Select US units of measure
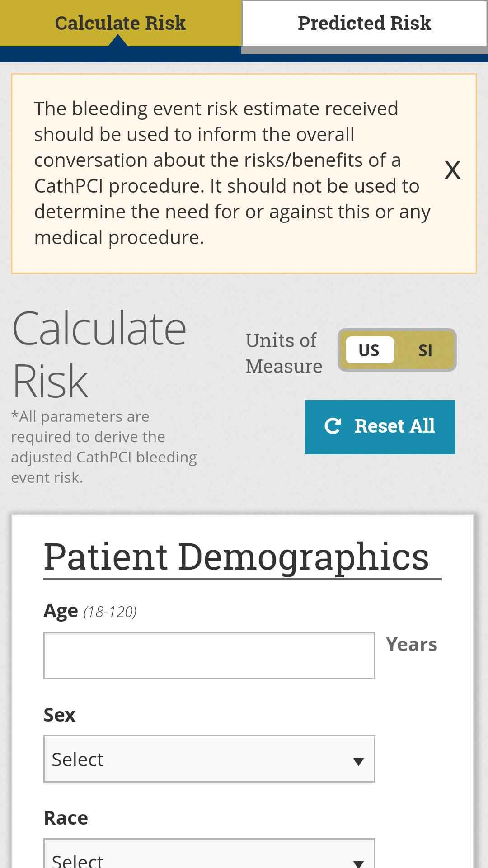Image resolution: width=488 pixels, height=868 pixels. tap(370, 350)
